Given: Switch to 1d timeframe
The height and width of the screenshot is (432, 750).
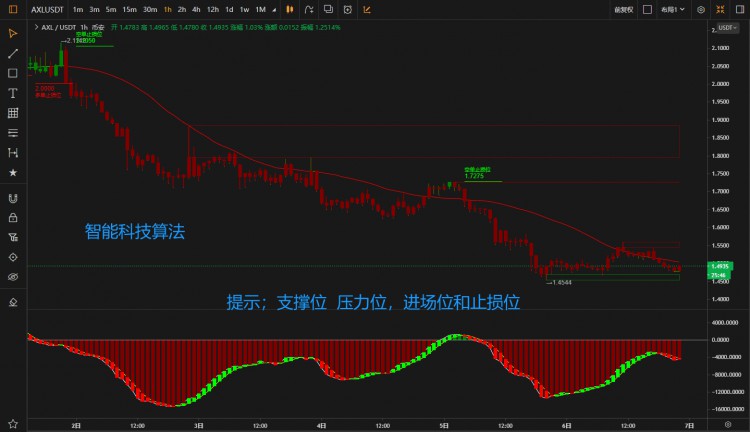Looking at the screenshot, I should (229, 10).
